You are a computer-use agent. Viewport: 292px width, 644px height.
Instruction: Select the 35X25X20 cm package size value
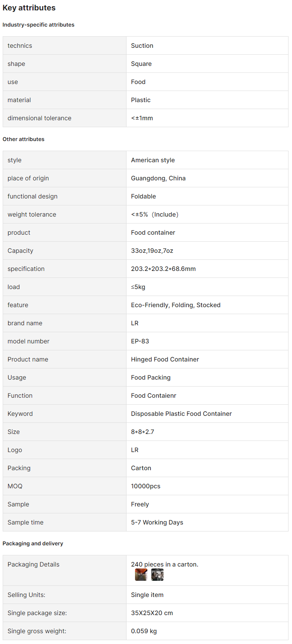[x=152, y=613]
